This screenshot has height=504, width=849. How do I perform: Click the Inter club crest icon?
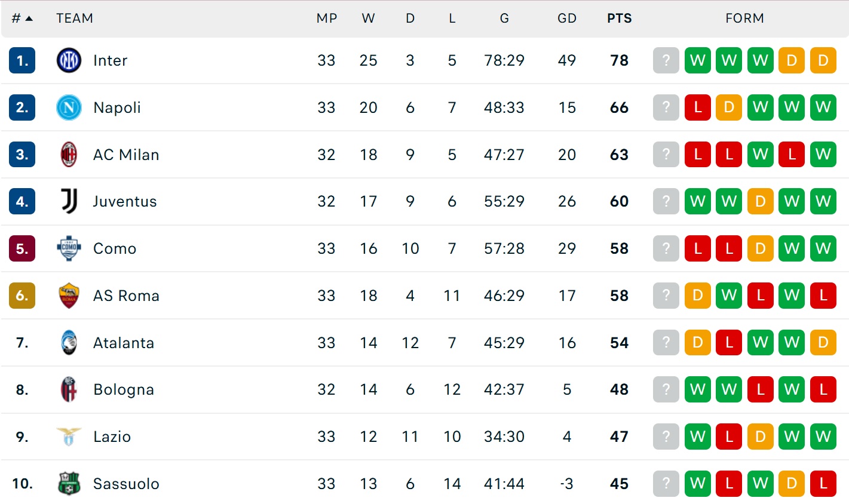click(x=69, y=60)
